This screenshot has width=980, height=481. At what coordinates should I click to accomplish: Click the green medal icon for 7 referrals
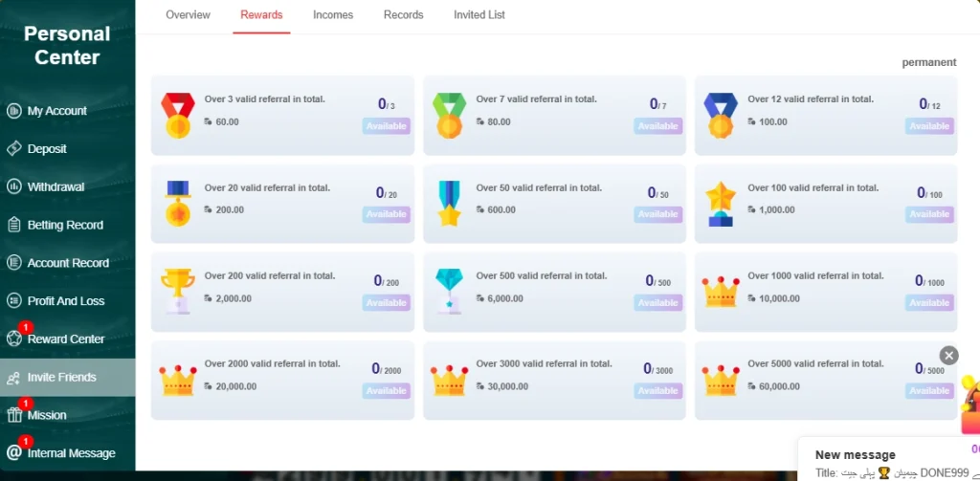tap(449, 115)
